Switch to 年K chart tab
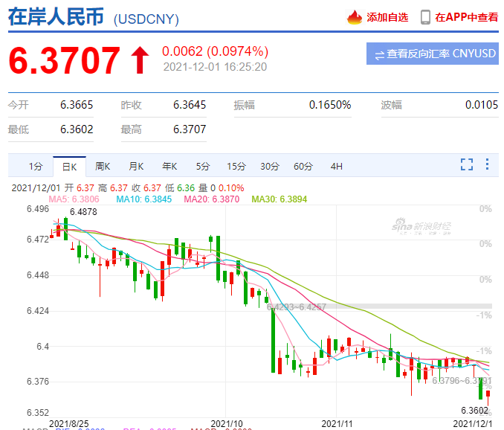 pos(169,167)
